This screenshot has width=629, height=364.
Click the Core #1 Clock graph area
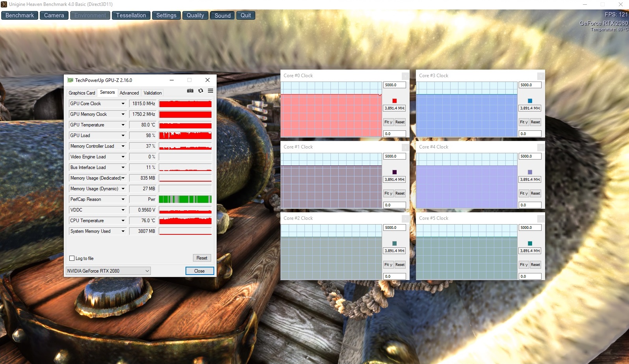tap(331, 181)
